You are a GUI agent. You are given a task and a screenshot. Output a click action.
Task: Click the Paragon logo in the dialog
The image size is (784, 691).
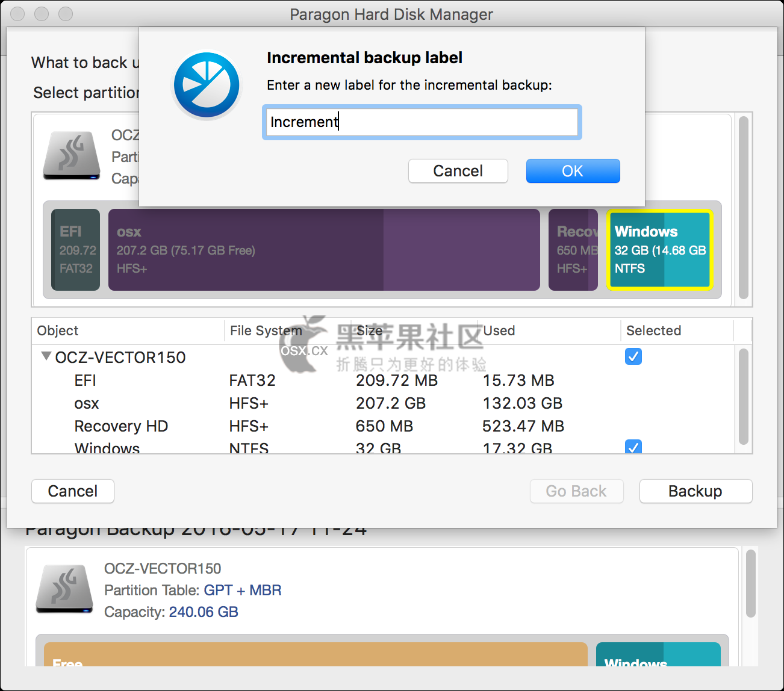[207, 85]
